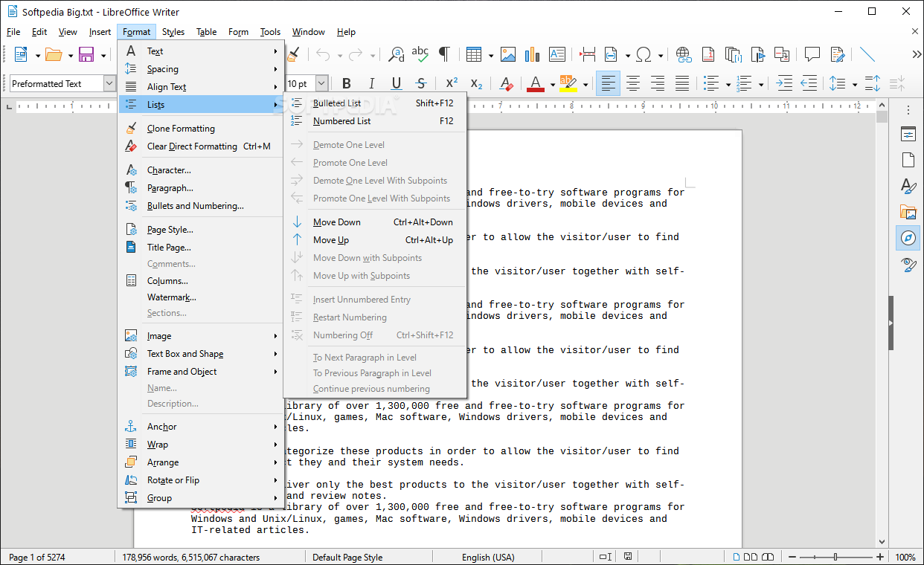
Task: Toggle Subscript formatting
Action: (477, 84)
